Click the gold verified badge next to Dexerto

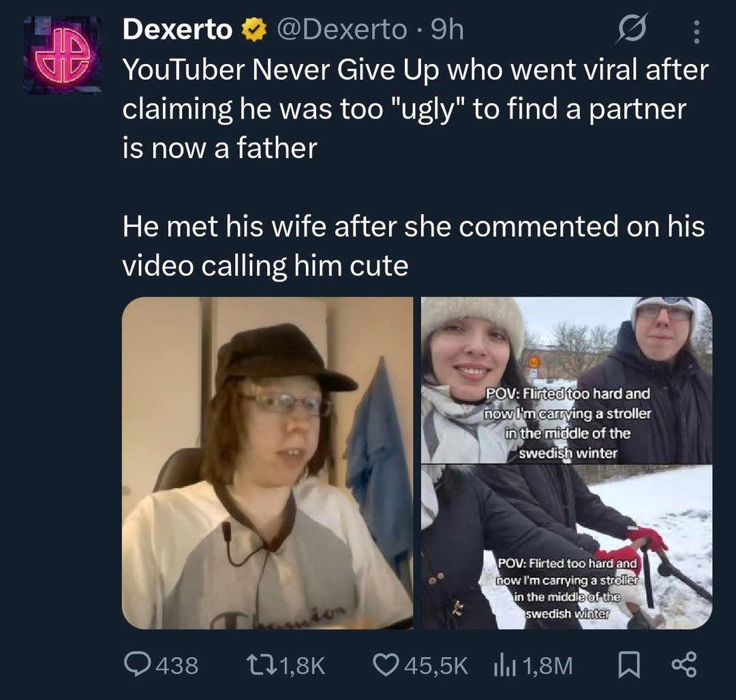coord(253,29)
